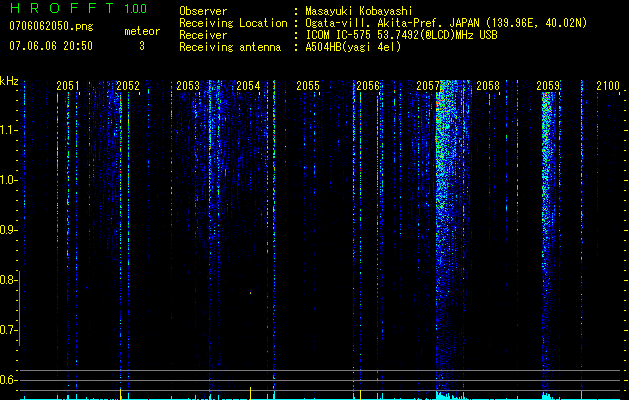This screenshot has height=400, width=629.
Task: Click the yellow meteor marker under 2052
Action: coord(120,394)
